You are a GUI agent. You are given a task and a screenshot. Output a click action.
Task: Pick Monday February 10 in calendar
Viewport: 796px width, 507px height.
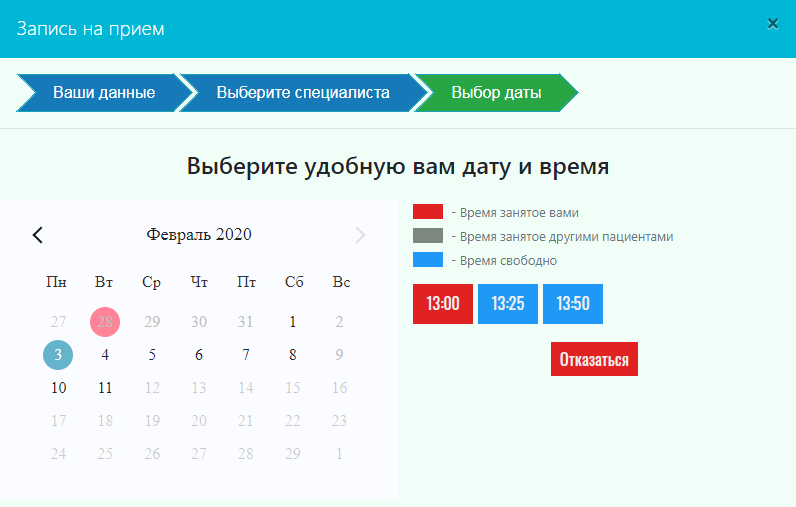pos(58,388)
